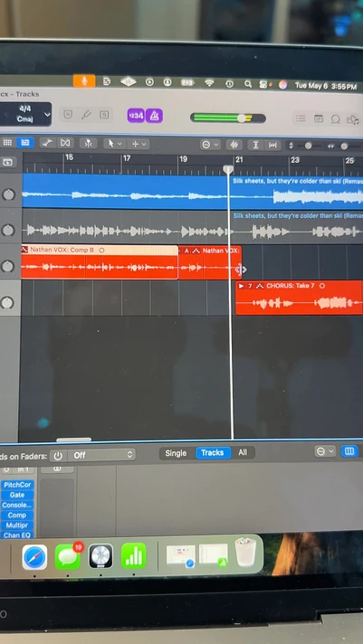363x644 pixels.
Task: Open the Note Pads panel icon
Action: [319, 118]
